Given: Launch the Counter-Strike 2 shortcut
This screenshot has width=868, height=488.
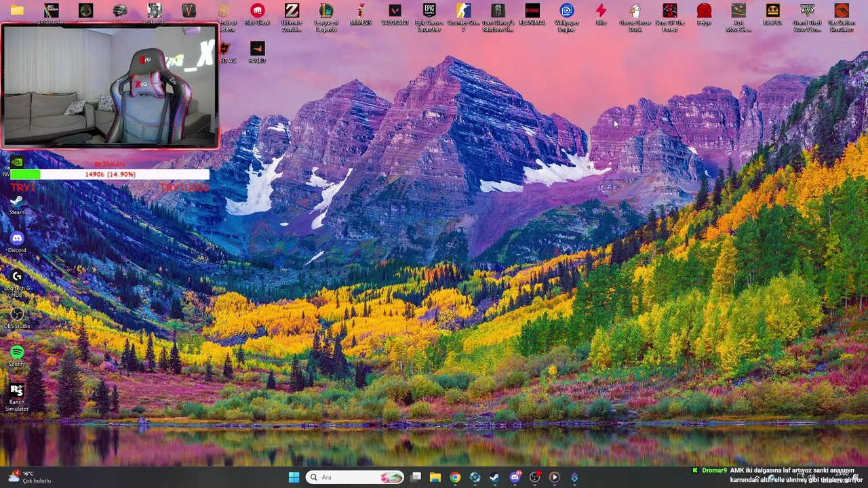Looking at the screenshot, I should pos(463,18).
